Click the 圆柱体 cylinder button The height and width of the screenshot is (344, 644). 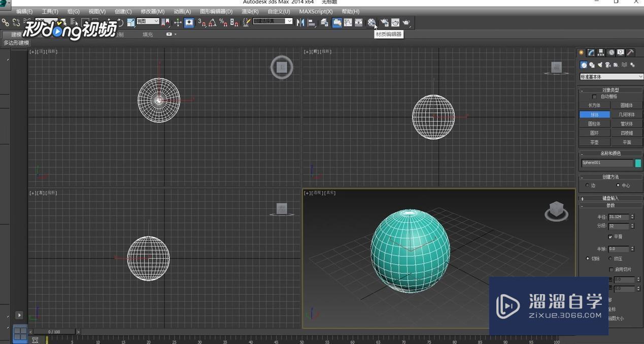click(x=595, y=123)
